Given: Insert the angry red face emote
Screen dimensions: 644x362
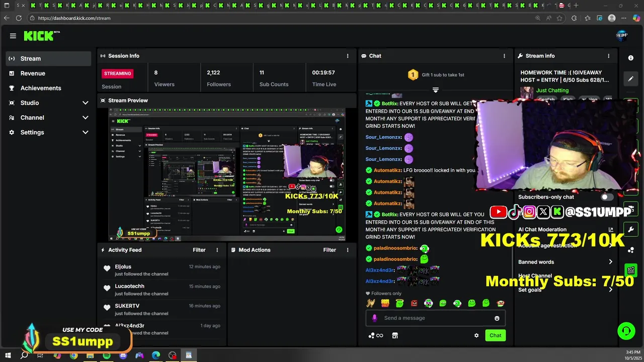Looking at the screenshot, I should (x=414, y=303).
